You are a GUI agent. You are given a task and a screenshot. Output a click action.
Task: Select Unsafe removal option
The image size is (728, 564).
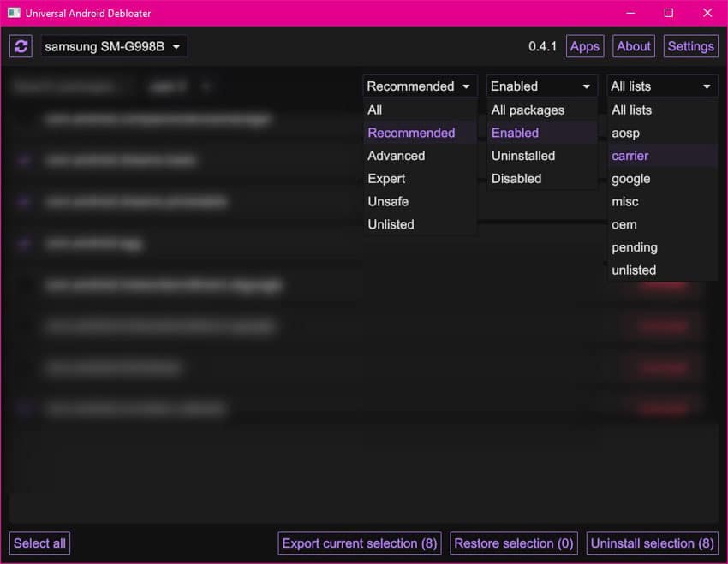click(388, 202)
